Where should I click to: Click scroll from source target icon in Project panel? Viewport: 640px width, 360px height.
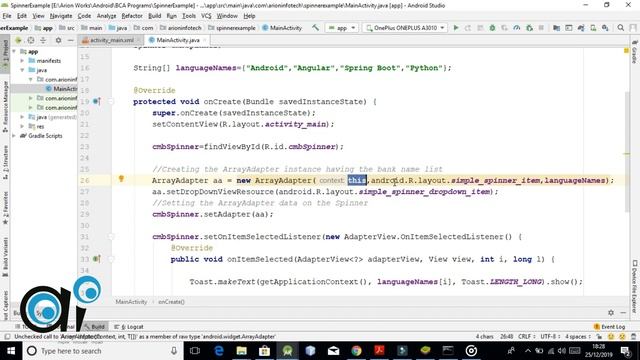(31, 40)
